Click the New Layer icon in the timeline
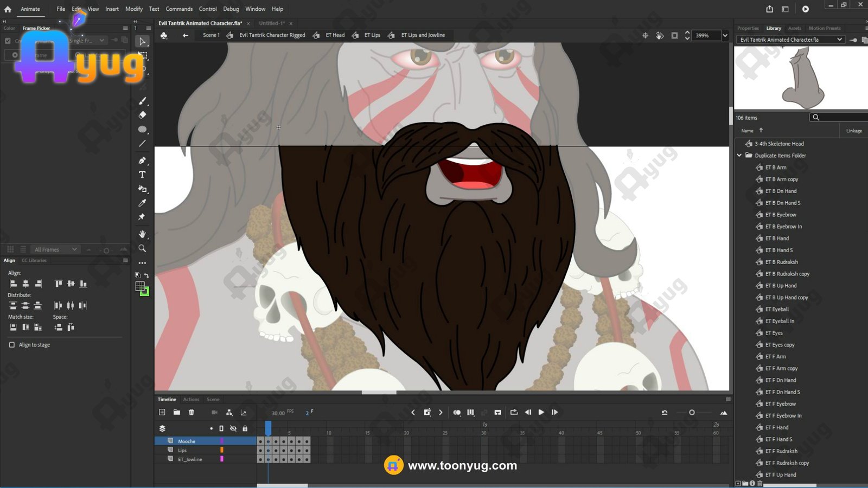 click(x=162, y=413)
